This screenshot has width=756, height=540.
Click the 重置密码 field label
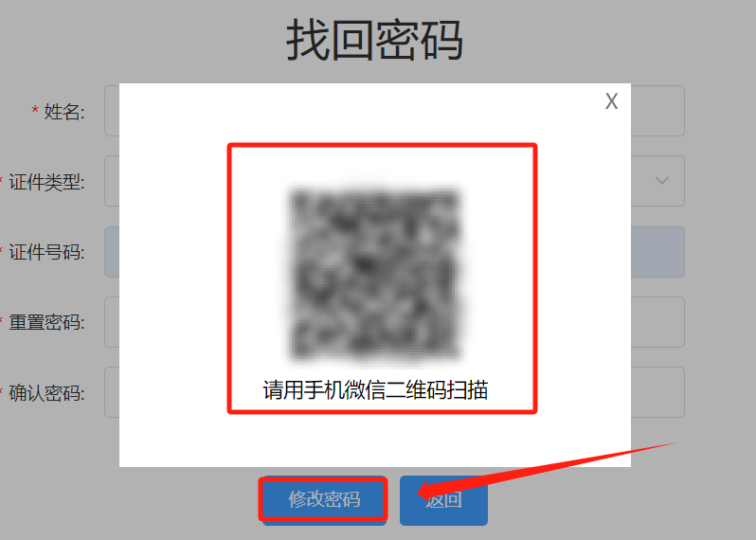click(x=46, y=322)
